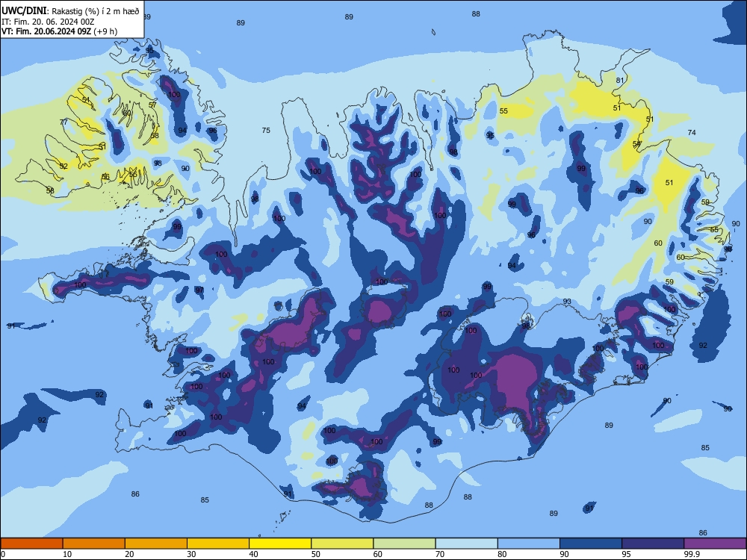747x560 pixels.
Task: Select the orange 10–20 legend color block
Action: click(x=94, y=544)
